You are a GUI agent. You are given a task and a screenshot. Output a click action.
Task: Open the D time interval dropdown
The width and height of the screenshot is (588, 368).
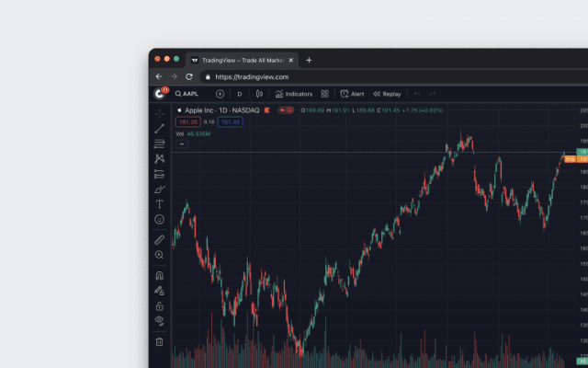pyautogui.click(x=240, y=94)
